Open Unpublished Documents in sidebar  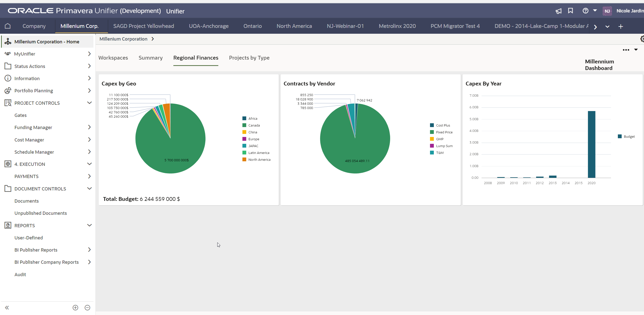pyautogui.click(x=41, y=213)
